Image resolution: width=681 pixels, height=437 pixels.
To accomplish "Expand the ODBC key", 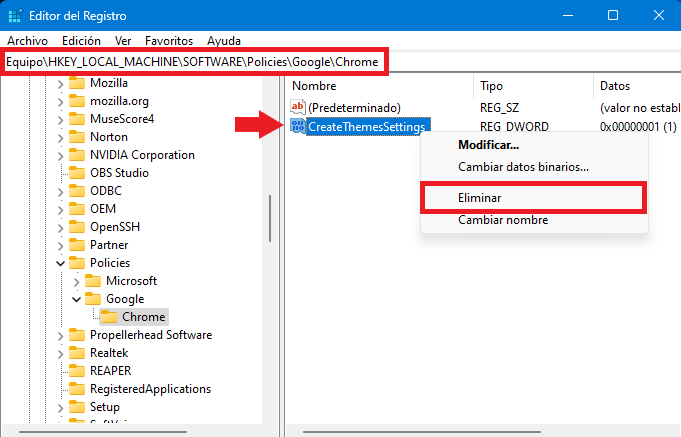I will 60,192.
